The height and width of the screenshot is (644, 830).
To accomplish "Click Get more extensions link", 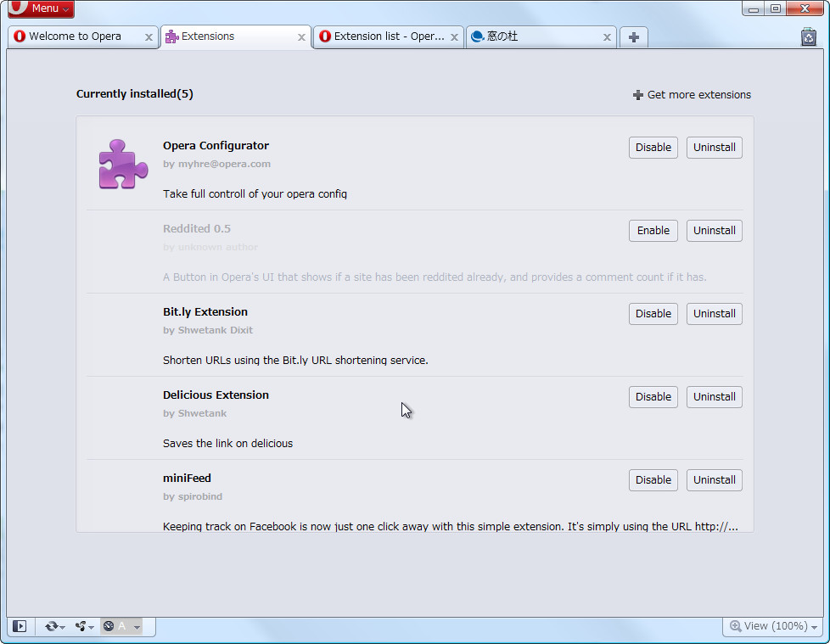I will (x=692, y=95).
